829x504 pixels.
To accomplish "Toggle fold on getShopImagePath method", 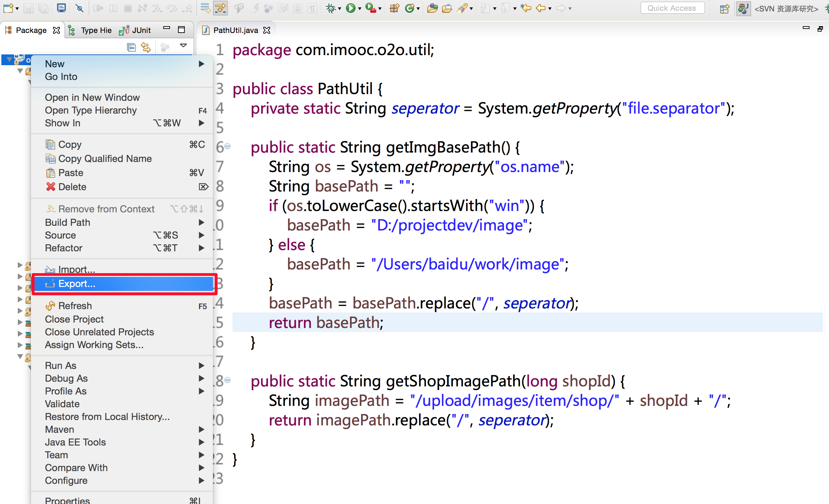I will click(x=227, y=381).
